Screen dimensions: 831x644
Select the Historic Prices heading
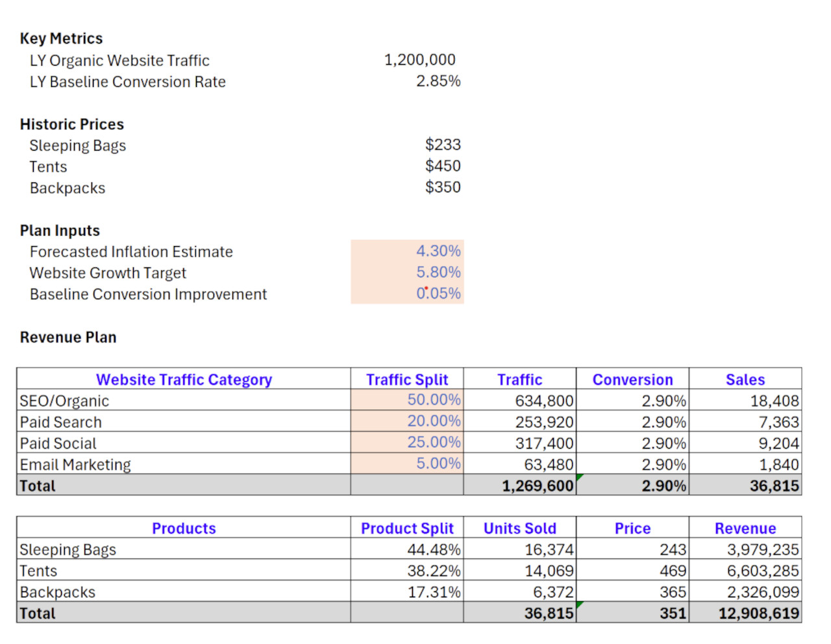tap(71, 124)
